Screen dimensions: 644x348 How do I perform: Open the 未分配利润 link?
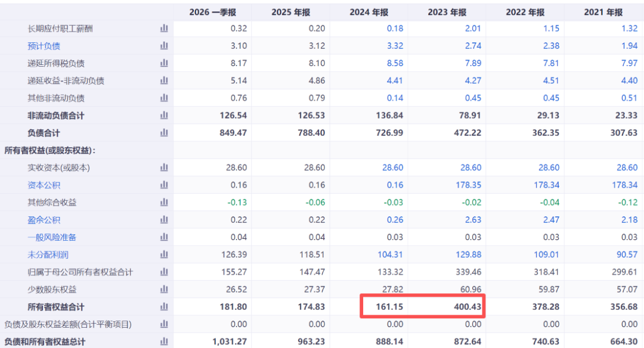coord(48,255)
